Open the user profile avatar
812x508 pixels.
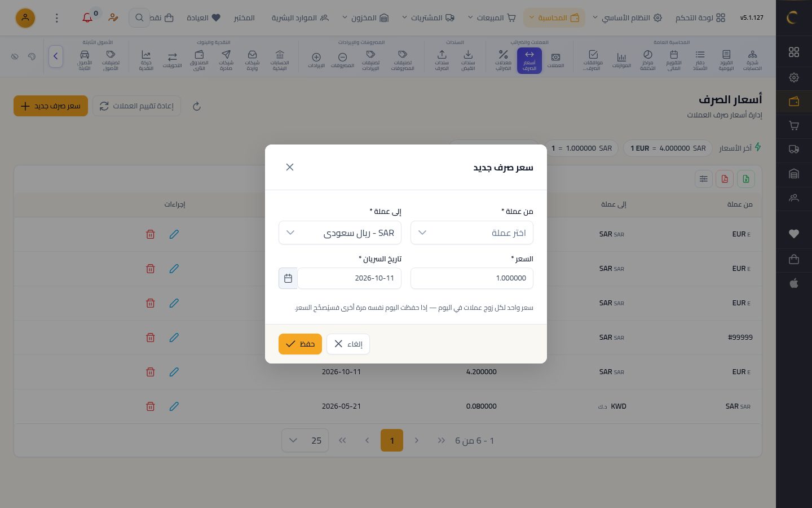pyautogui.click(x=25, y=18)
